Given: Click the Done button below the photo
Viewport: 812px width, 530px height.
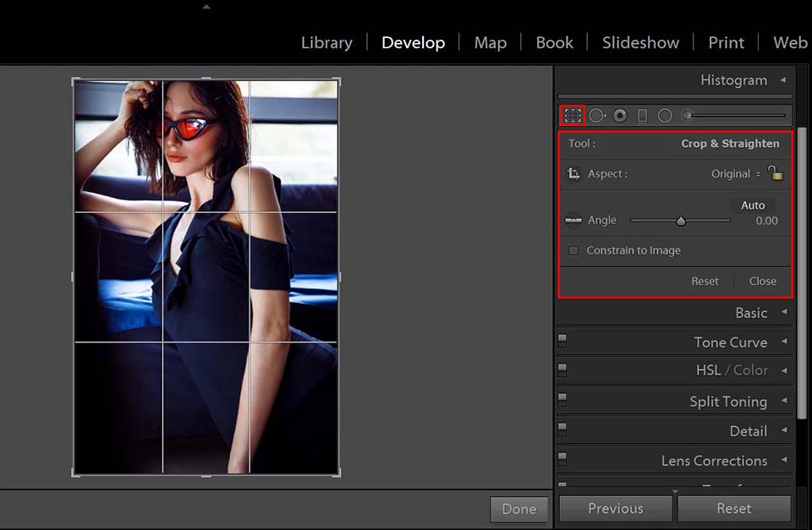Looking at the screenshot, I should tap(518, 510).
